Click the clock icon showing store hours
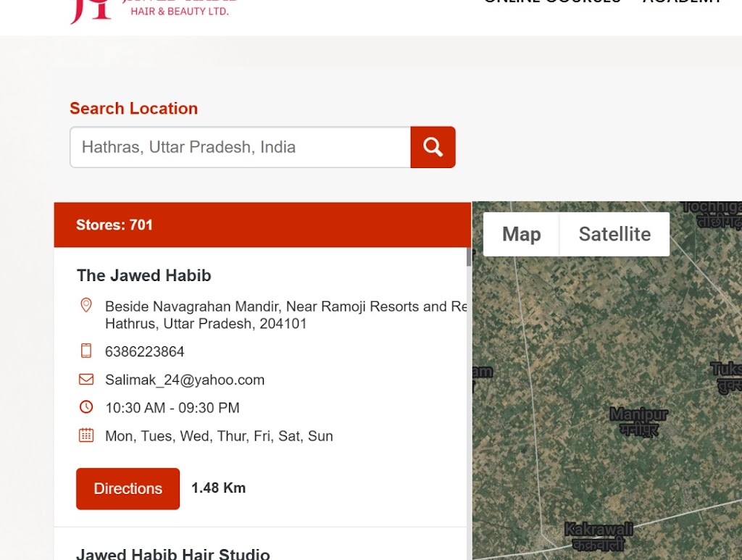 tap(86, 407)
